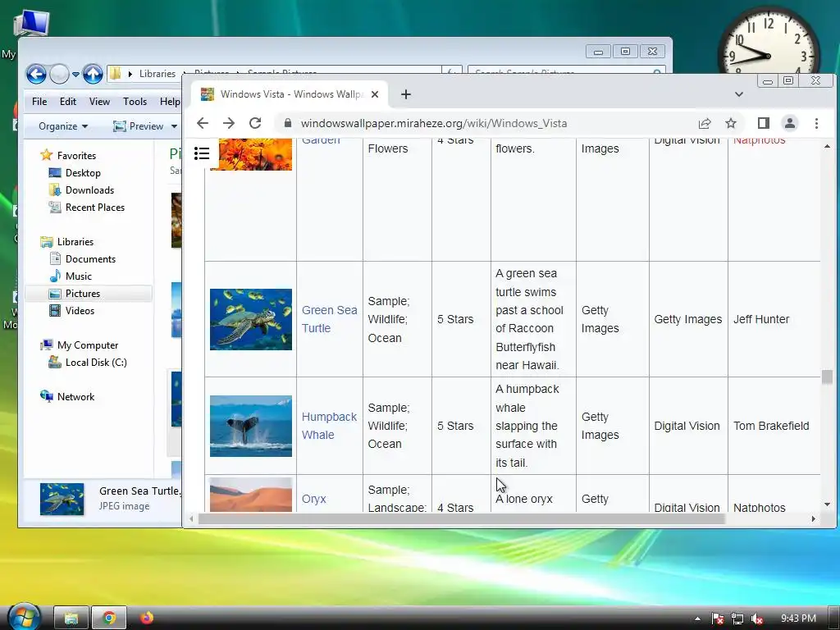Open Organize dropdown in Explorer toolbar
This screenshot has height=630, width=840.
63,126
